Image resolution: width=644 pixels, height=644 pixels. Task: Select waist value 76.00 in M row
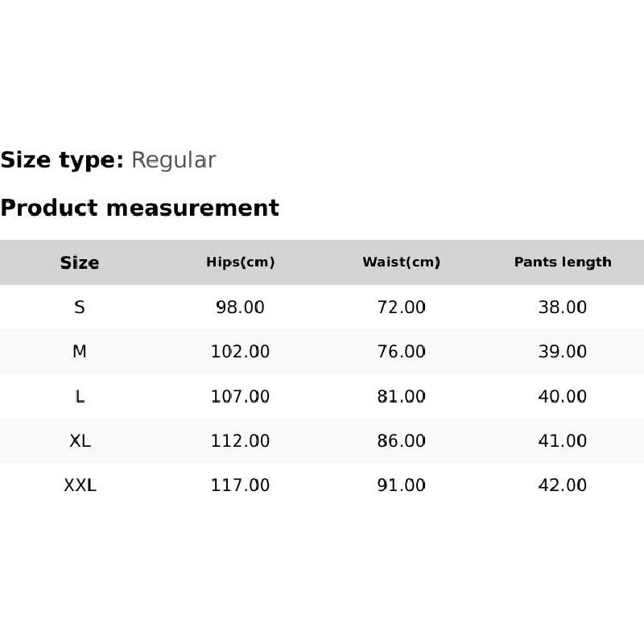coord(402,352)
